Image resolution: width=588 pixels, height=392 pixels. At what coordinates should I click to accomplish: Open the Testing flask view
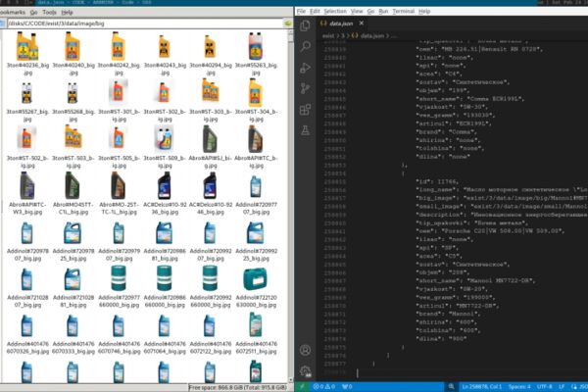[305, 130]
